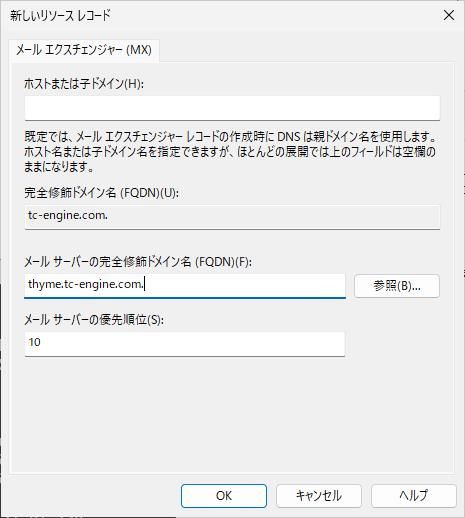Viewport: 465px width, 518px height.
Task: Select the メール エクスチェンジャー (MX) tab
Action: pyautogui.click(x=84, y=50)
